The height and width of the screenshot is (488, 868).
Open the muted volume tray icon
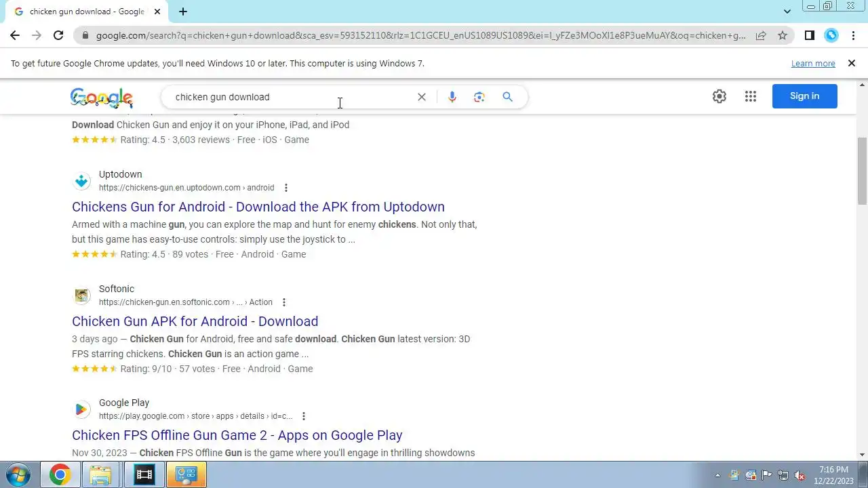(800, 475)
